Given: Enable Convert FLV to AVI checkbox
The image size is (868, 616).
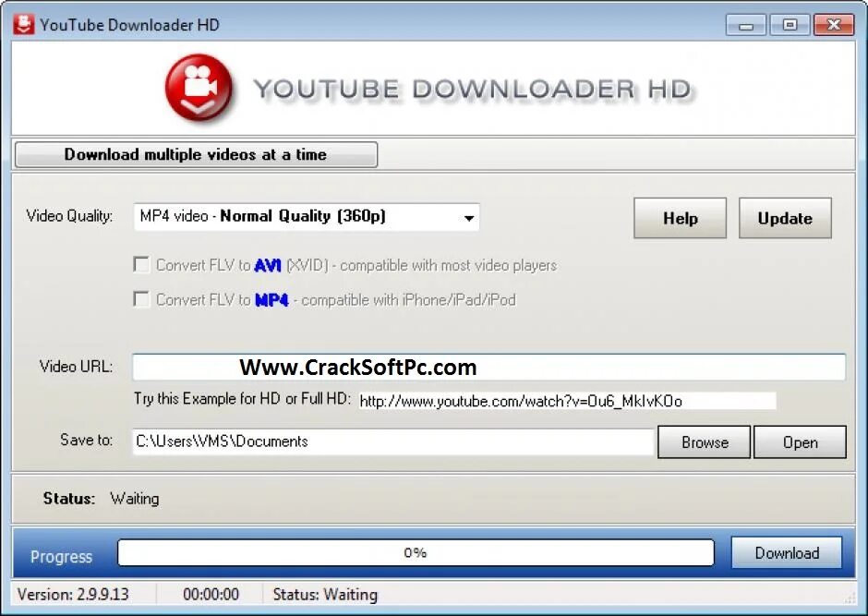Looking at the screenshot, I should pyautogui.click(x=141, y=264).
